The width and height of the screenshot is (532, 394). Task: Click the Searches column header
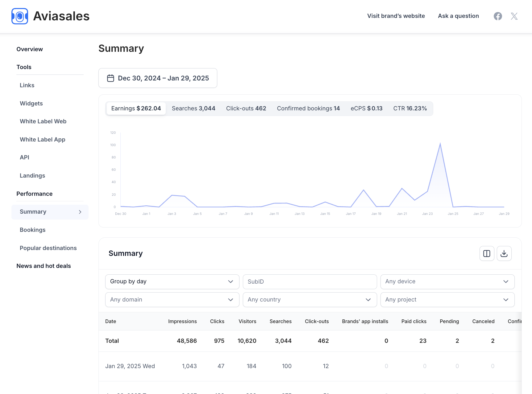pyautogui.click(x=281, y=321)
